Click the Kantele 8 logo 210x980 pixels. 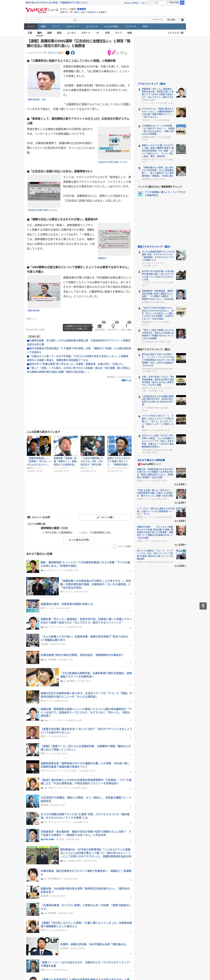(x=118, y=53)
